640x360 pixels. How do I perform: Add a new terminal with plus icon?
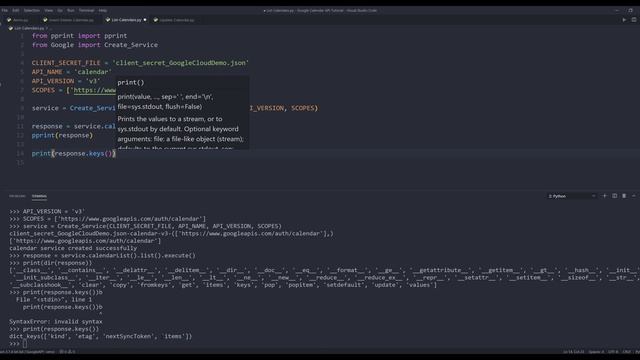pyautogui.click(x=605, y=196)
